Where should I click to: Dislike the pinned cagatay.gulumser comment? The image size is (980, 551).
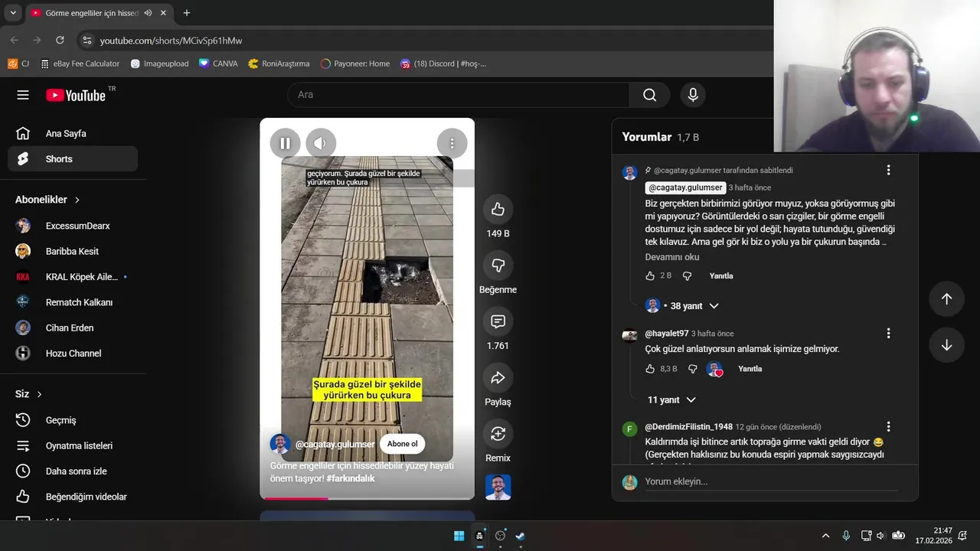click(x=687, y=275)
